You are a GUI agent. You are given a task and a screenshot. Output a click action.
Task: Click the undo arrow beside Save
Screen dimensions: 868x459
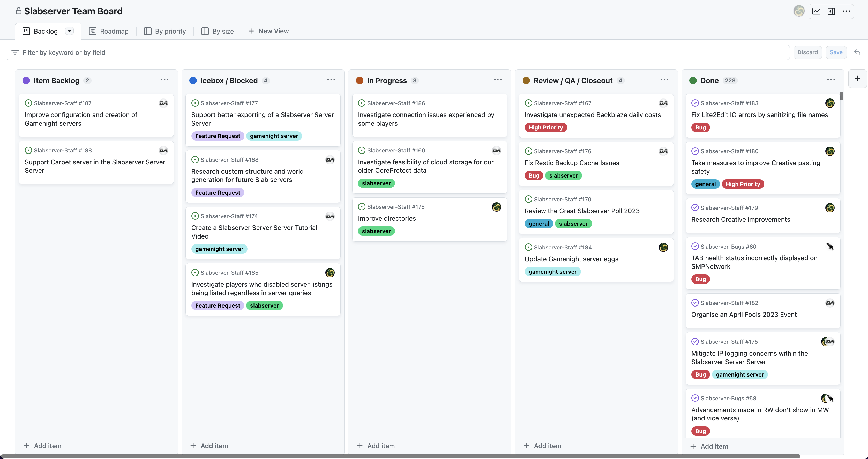point(857,52)
